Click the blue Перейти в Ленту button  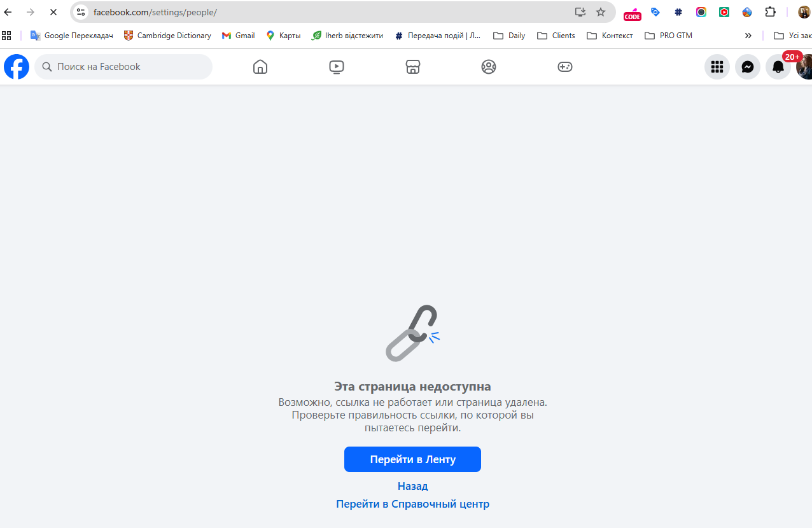[x=412, y=459]
